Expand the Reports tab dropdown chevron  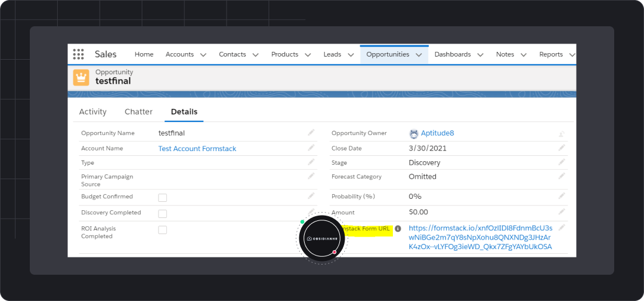pyautogui.click(x=572, y=55)
